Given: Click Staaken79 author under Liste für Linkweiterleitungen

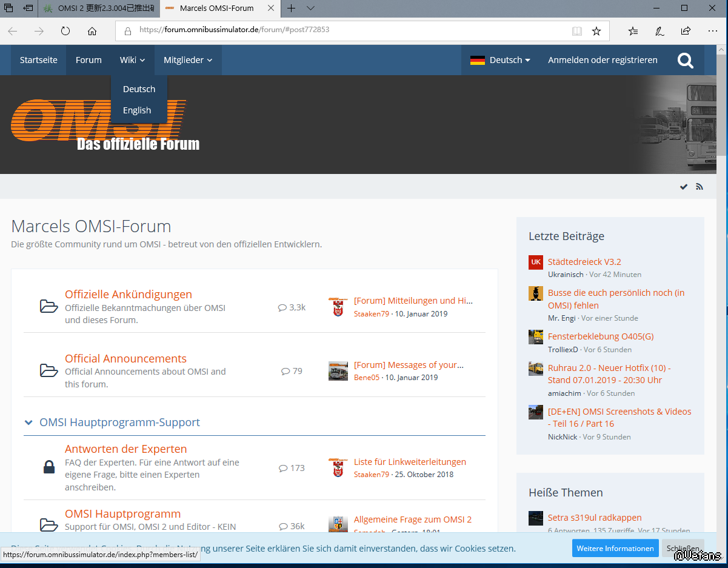Looking at the screenshot, I should click(x=372, y=475).
